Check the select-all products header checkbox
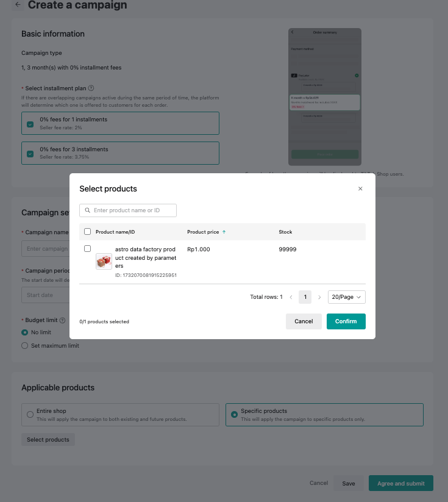448x502 pixels. (x=87, y=232)
